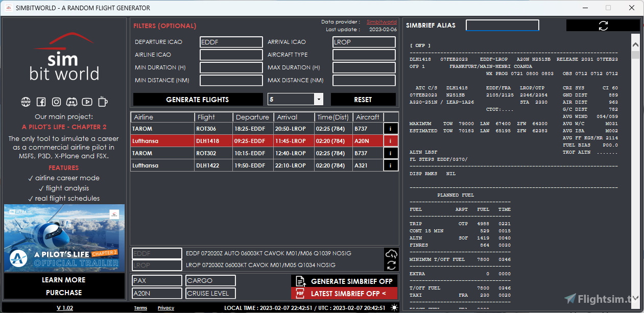Viewport: 644px width, 313px height.
Task: Refresh METAR weather with cloud icon
Action: pyautogui.click(x=392, y=254)
